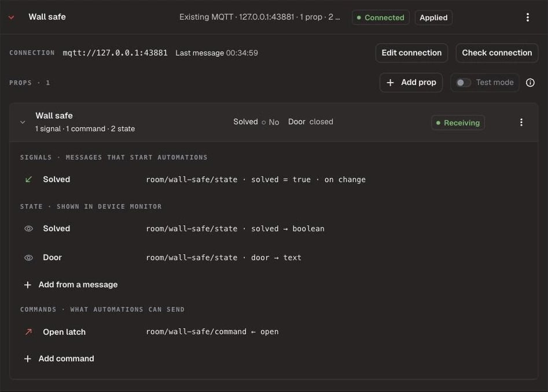Select Solved state row label
Screen dimensions: 548x392
coord(56,228)
